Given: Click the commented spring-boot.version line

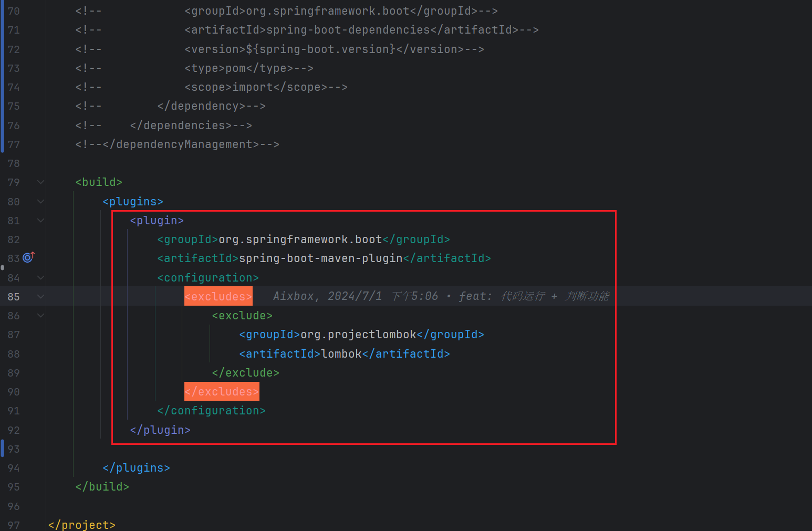Looking at the screenshot, I should click(334, 49).
